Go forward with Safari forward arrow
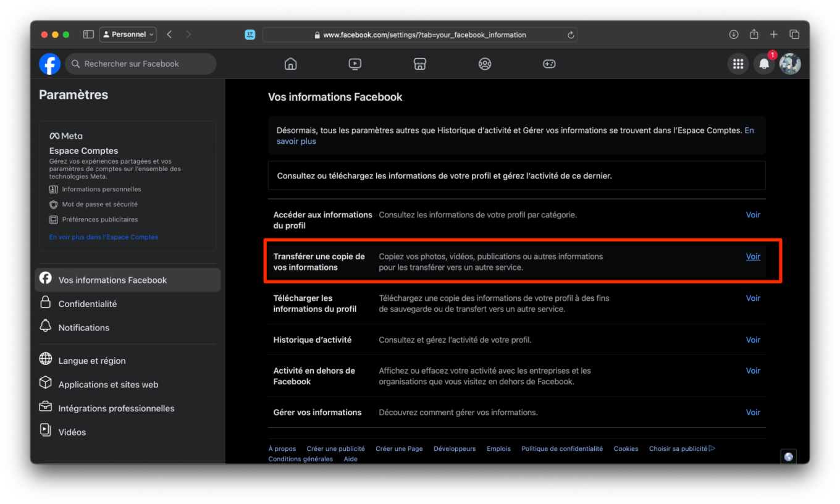Screen dimensions: 840x504 click(x=188, y=35)
